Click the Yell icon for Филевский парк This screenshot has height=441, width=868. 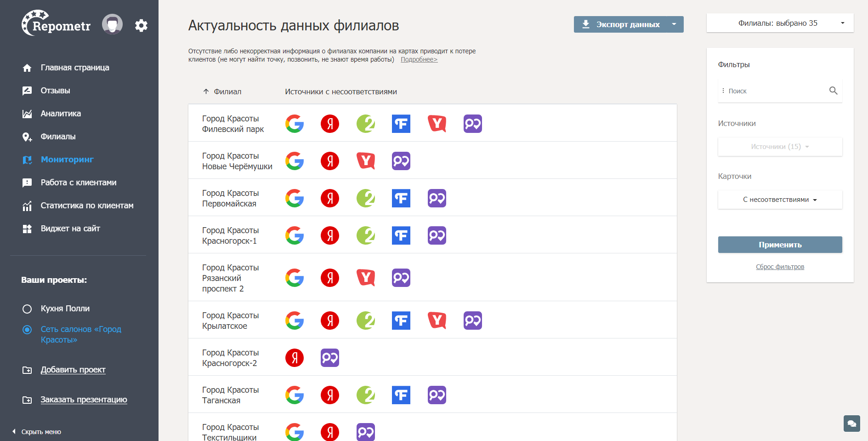[437, 124]
